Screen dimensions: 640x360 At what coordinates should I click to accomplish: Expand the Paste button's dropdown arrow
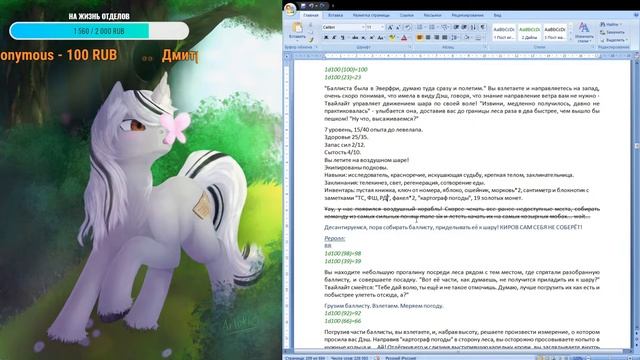(297, 41)
